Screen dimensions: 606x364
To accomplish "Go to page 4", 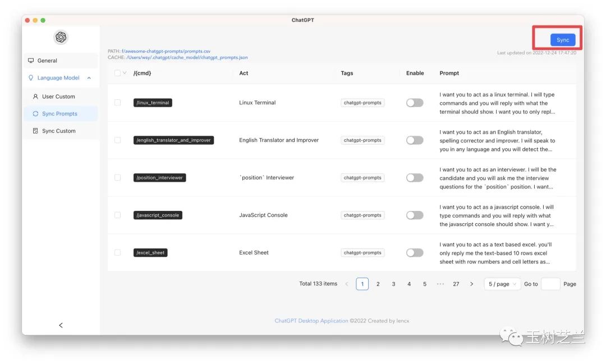I will coord(409,284).
